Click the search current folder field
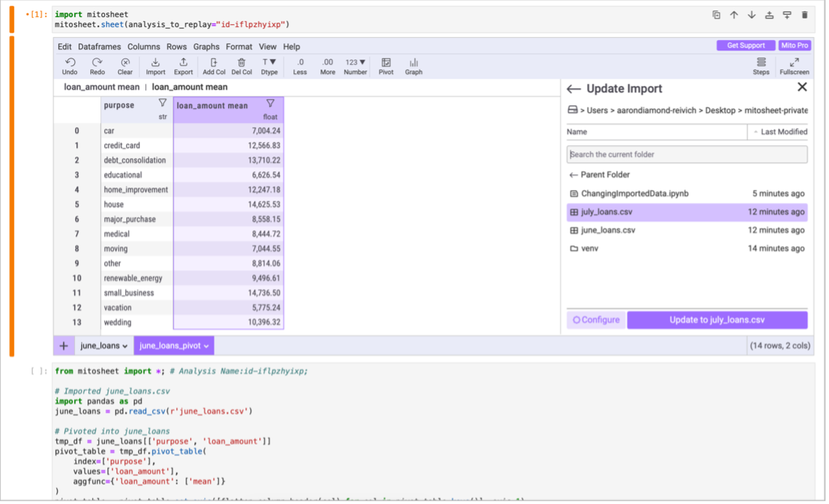The image size is (829, 504). [687, 154]
